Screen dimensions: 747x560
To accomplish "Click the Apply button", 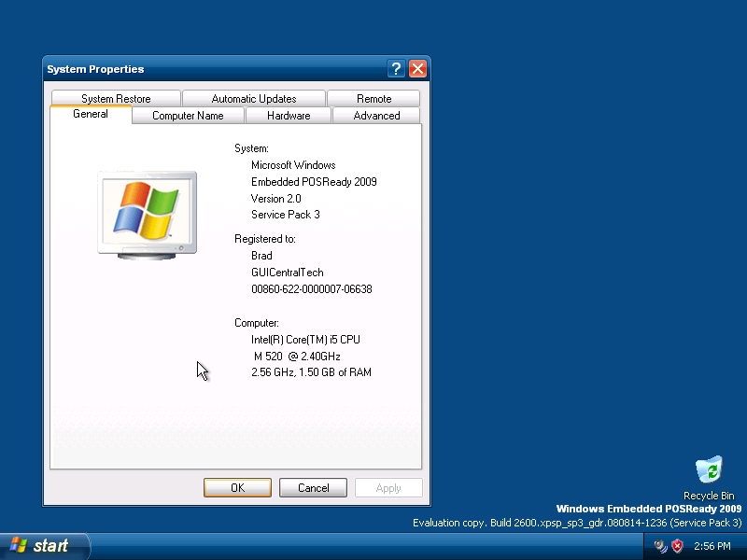I will [388, 487].
